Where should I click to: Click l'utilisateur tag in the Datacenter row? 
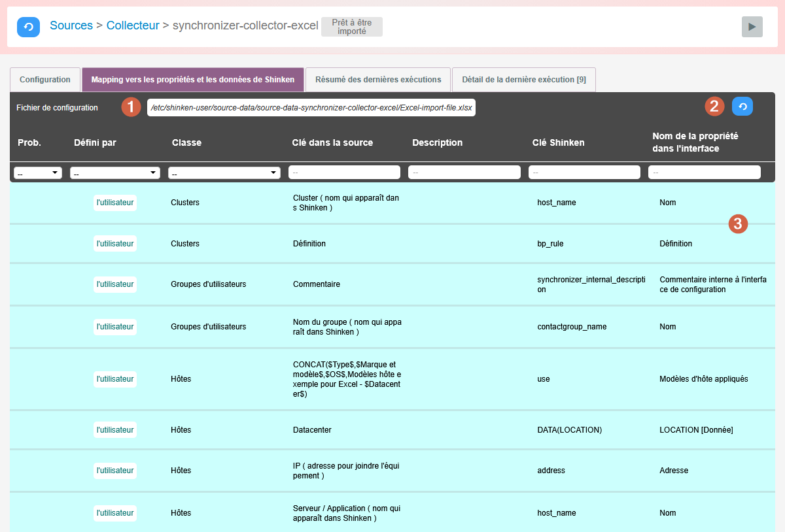[x=115, y=430]
